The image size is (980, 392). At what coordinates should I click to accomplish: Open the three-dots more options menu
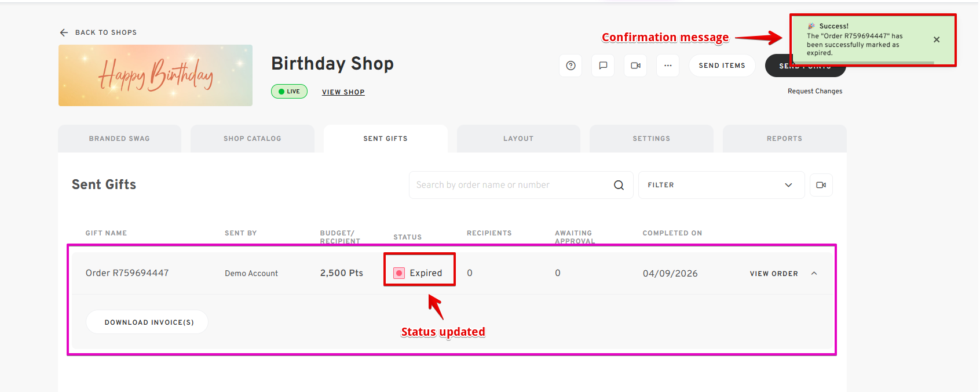668,66
